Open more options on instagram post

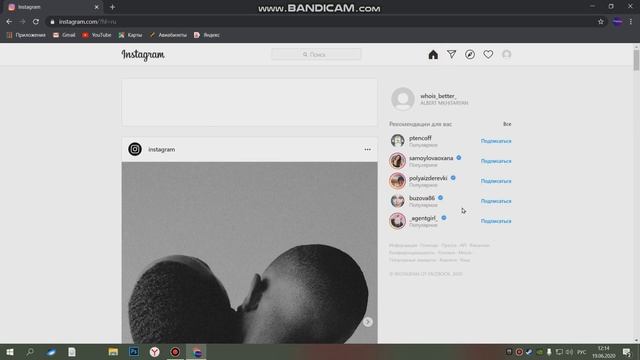click(x=367, y=149)
